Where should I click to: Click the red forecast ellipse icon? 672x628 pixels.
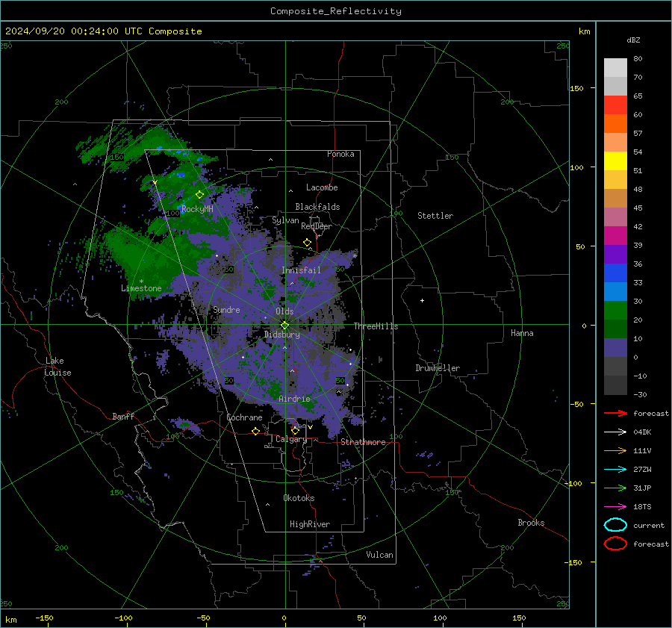point(615,544)
